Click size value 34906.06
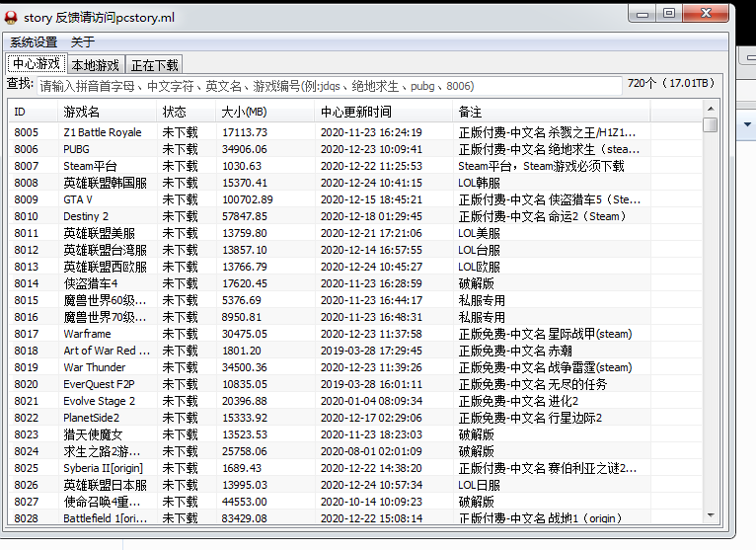This screenshot has height=550, width=756. coord(245,149)
